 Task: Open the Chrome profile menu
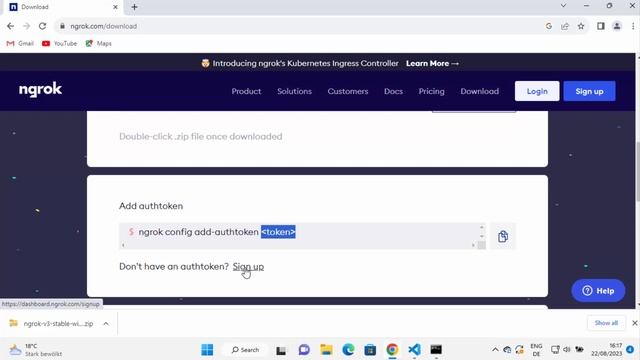point(617,26)
